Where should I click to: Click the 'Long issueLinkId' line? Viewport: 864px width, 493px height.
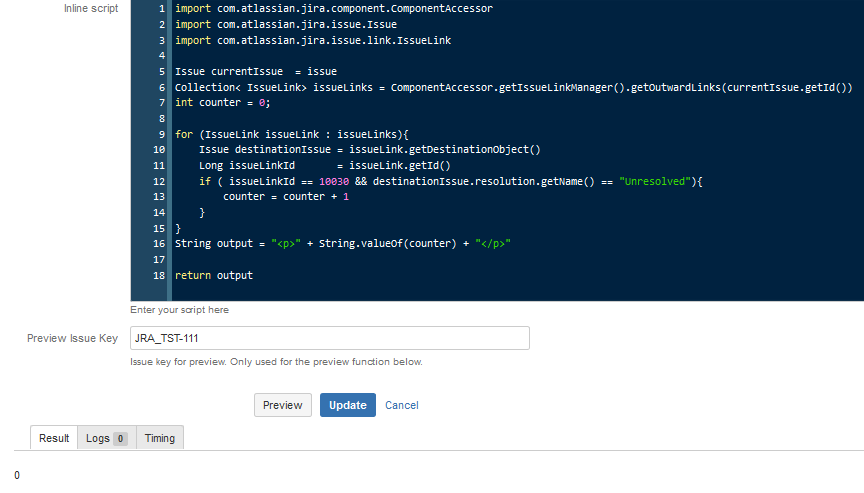[325, 165]
